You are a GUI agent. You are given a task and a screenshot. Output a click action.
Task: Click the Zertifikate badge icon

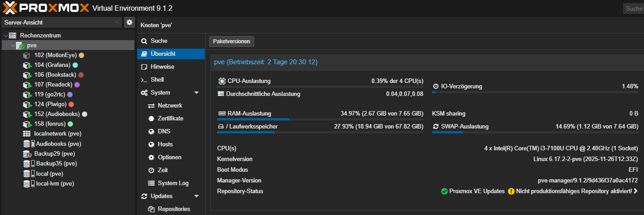pyautogui.click(x=151, y=119)
